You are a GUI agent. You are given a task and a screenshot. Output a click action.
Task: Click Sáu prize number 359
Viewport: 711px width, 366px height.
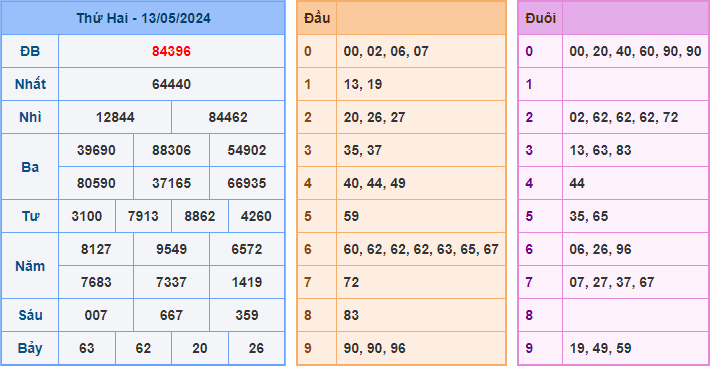pos(247,315)
